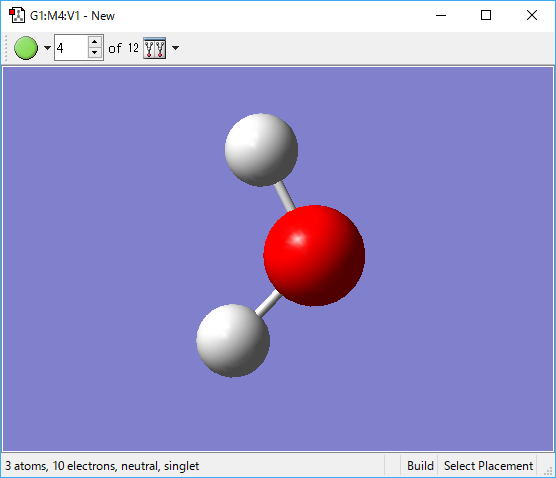Click the bond between oxygen and upper hydrogen
This screenshot has width=556, height=478.
click(285, 195)
